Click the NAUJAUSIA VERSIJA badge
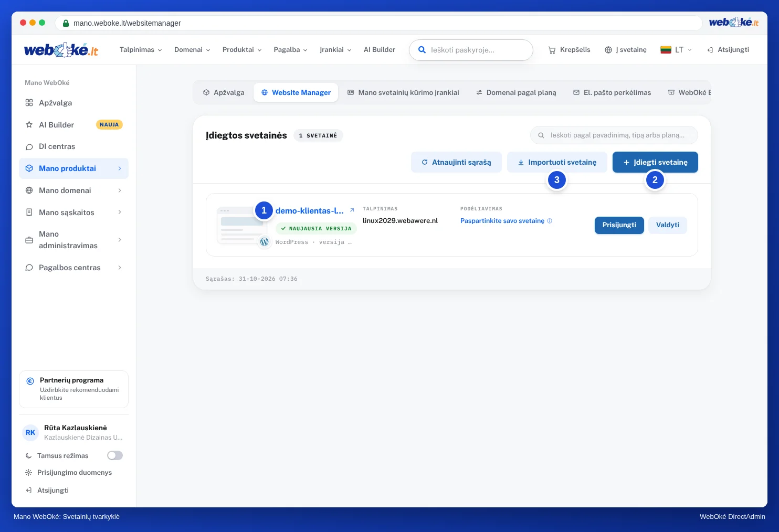This screenshot has height=532, width=779. (317, 229)
